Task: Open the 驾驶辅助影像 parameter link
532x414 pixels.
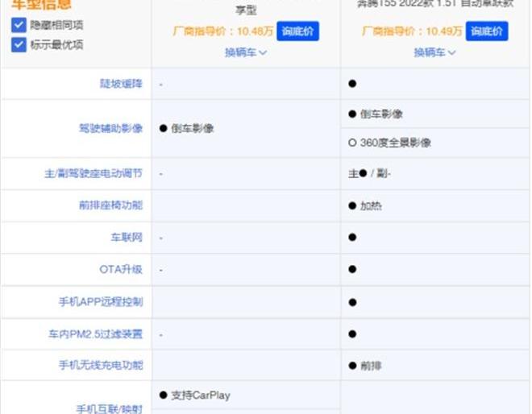Action: pyautogui.click(x=110, y=129)
